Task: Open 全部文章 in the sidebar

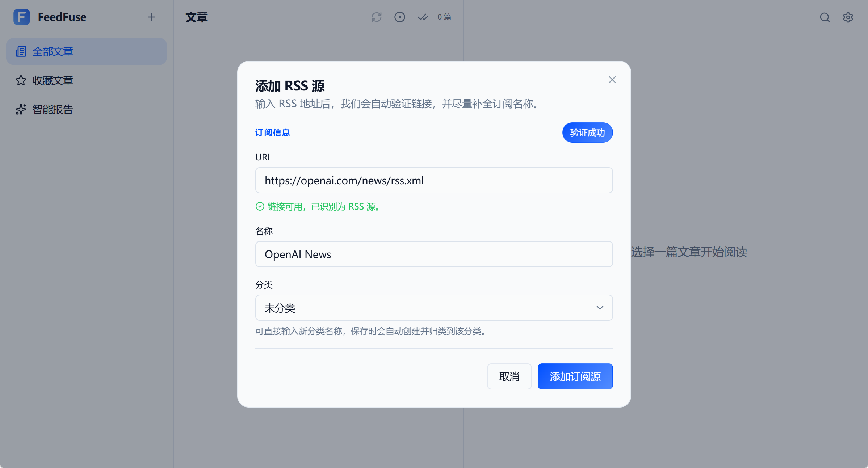Action: [87, 51]
